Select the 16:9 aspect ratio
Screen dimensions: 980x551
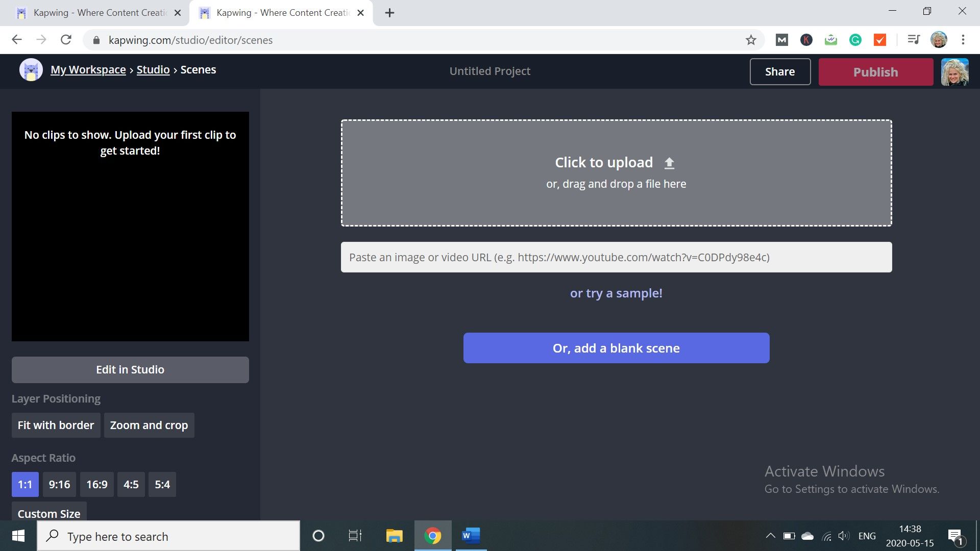pyautogui.click(x=96, y=484)
